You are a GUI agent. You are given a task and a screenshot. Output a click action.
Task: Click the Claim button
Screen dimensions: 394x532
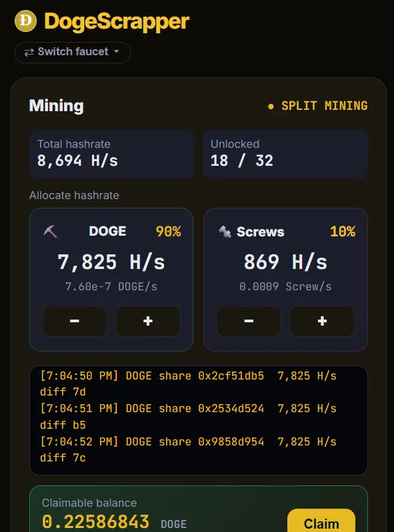pyautogui.click(x=321, y=521)
